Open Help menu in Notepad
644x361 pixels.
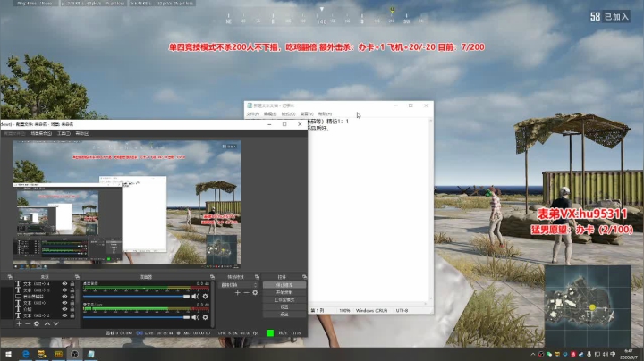pyautogui.click(x=325, y=114)
